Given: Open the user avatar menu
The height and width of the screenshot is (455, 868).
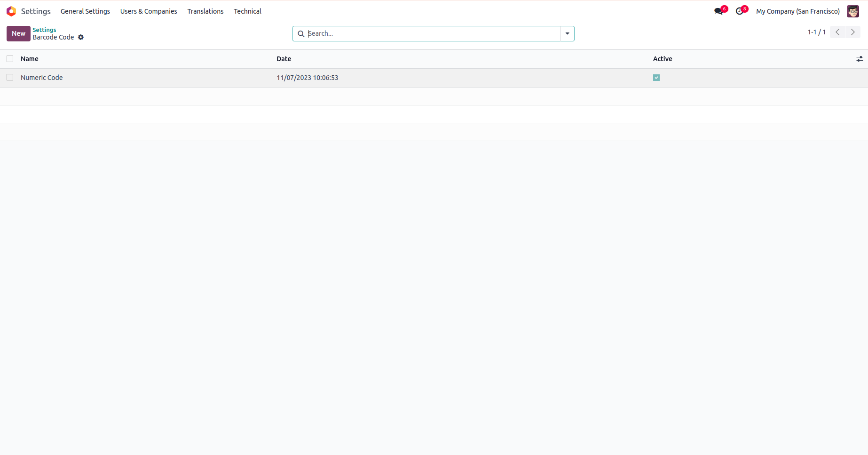Looking at the screenshot, I should coord(853,11).
